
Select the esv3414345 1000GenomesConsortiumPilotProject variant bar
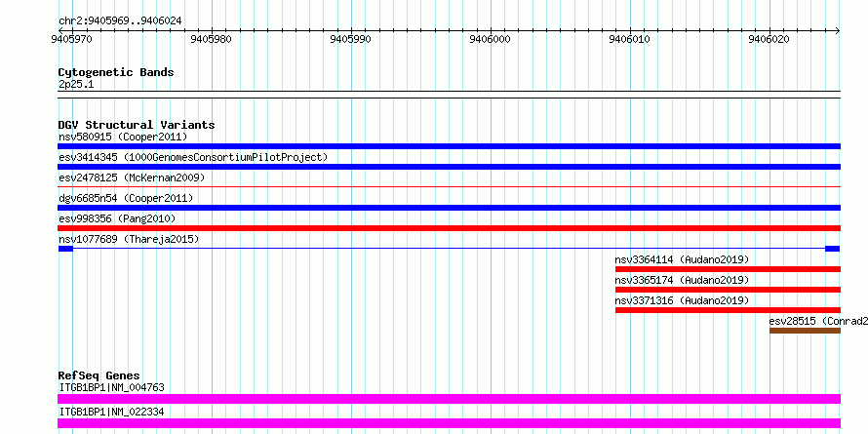pyautogui.click(x=449, y=167)
